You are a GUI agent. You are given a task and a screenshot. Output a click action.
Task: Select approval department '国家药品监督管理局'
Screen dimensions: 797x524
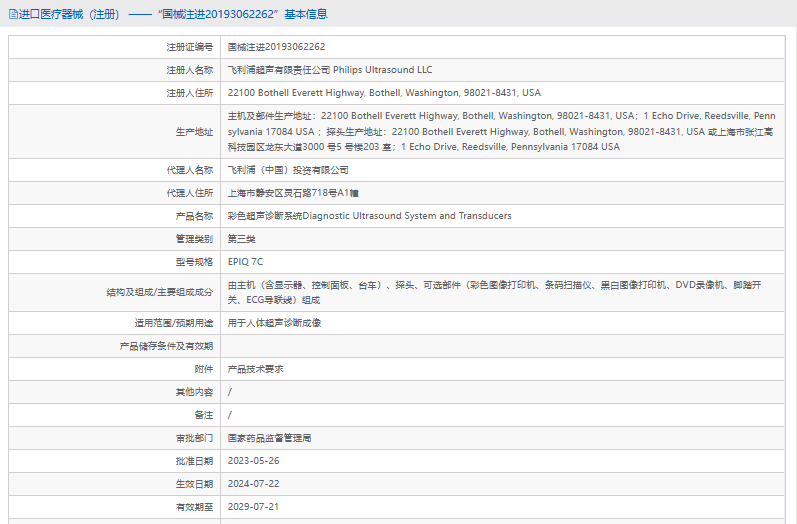(x=269, y=438)
